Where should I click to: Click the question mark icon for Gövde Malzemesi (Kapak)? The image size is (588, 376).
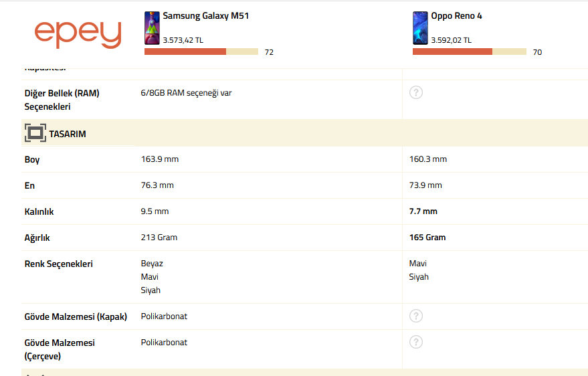pyautogui.click(x=416, y=316)
